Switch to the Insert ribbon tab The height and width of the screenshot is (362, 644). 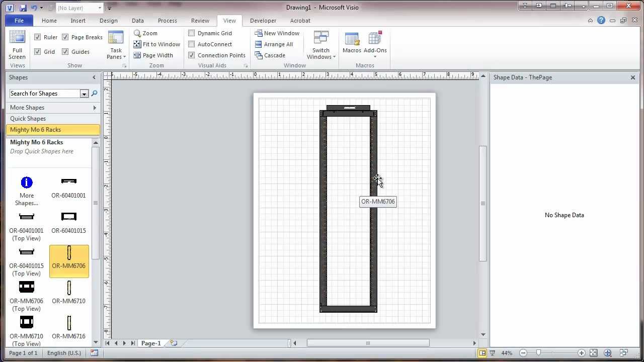tap(78, 21)
